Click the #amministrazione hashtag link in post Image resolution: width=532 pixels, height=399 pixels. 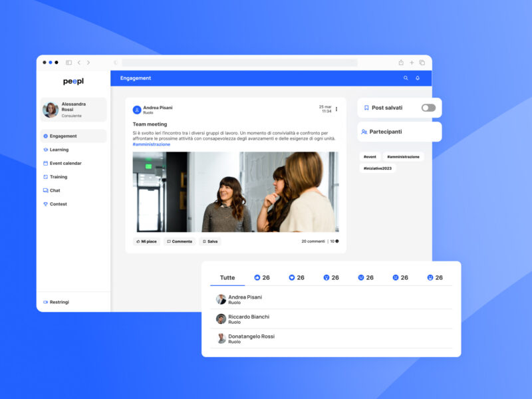point(151,144)
